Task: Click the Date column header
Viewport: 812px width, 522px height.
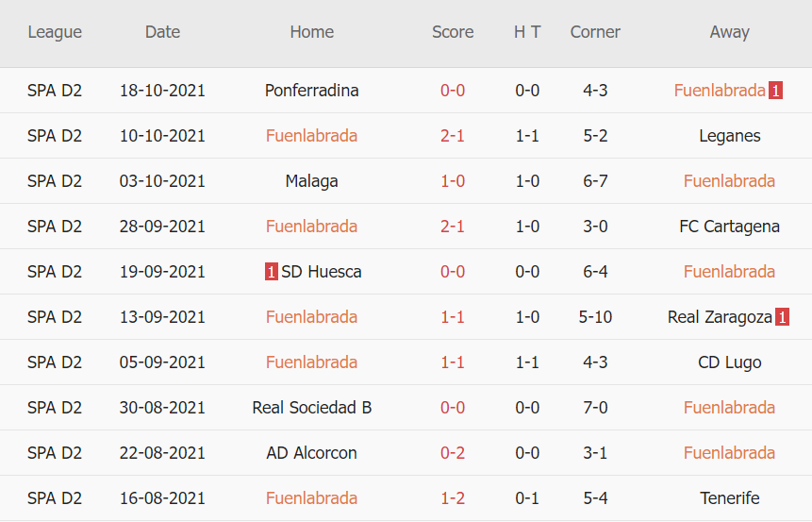Action: [162, 32]
